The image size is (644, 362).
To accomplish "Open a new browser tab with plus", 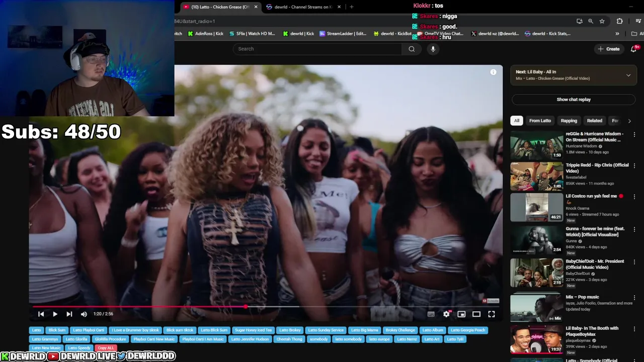I will pos(351,7).
